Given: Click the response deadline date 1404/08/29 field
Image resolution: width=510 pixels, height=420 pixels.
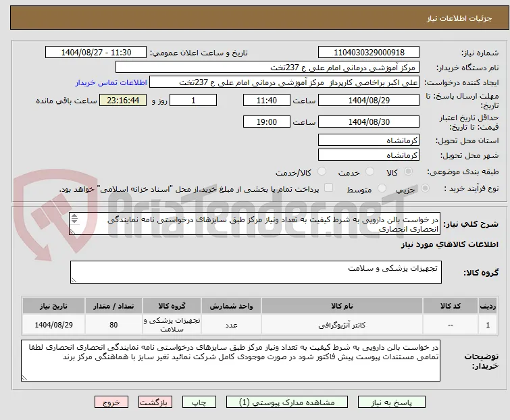Looking at the screenshot, I should 369,100.
